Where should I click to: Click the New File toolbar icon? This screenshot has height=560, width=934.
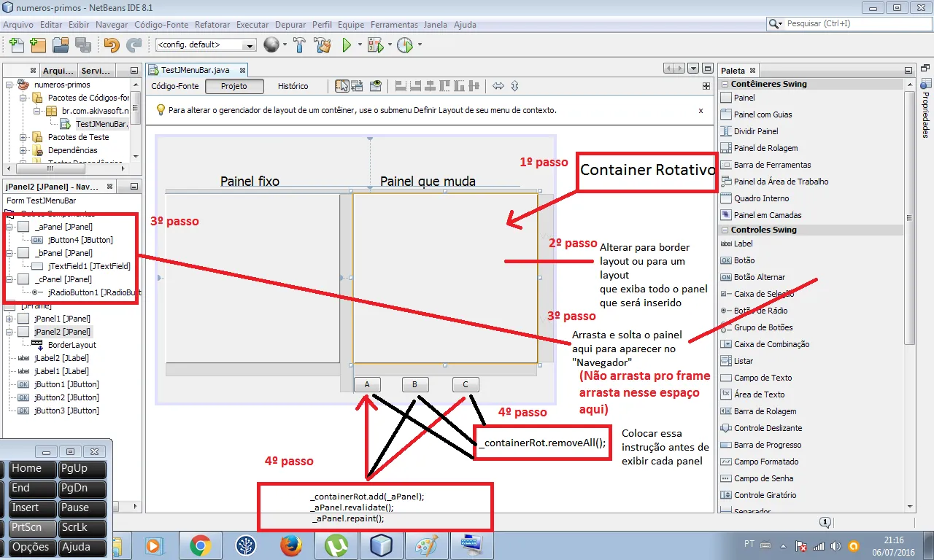pos(16,45)
